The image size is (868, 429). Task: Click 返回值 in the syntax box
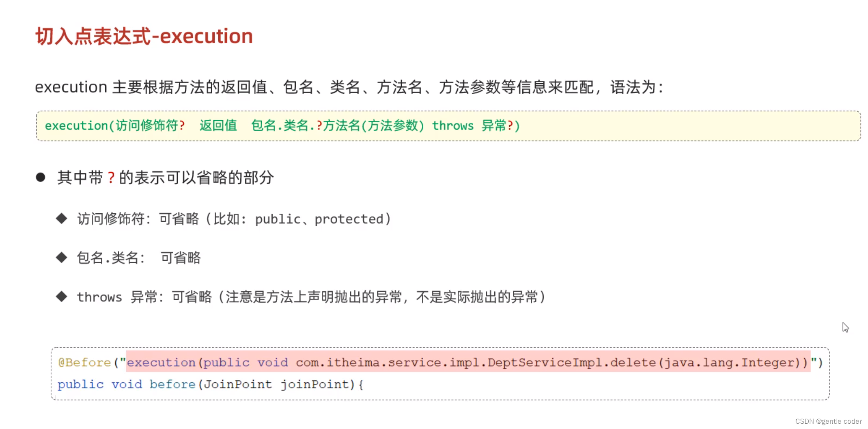click(x=218, y=126)
